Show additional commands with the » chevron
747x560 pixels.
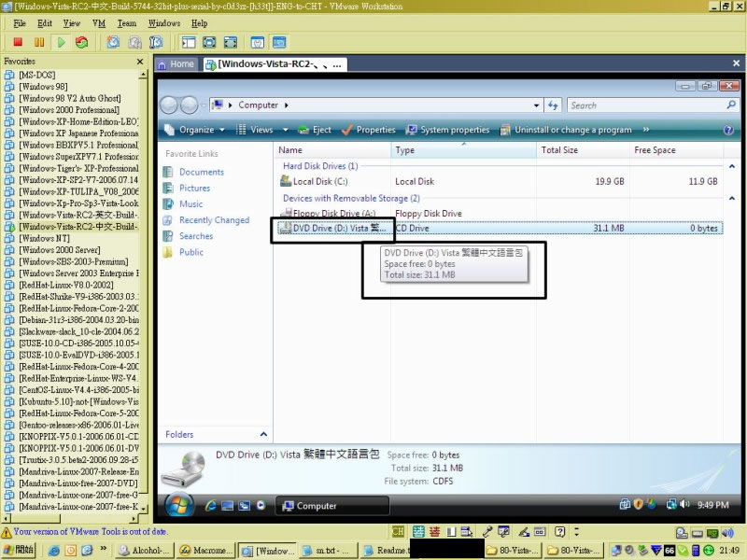(646, 130)
